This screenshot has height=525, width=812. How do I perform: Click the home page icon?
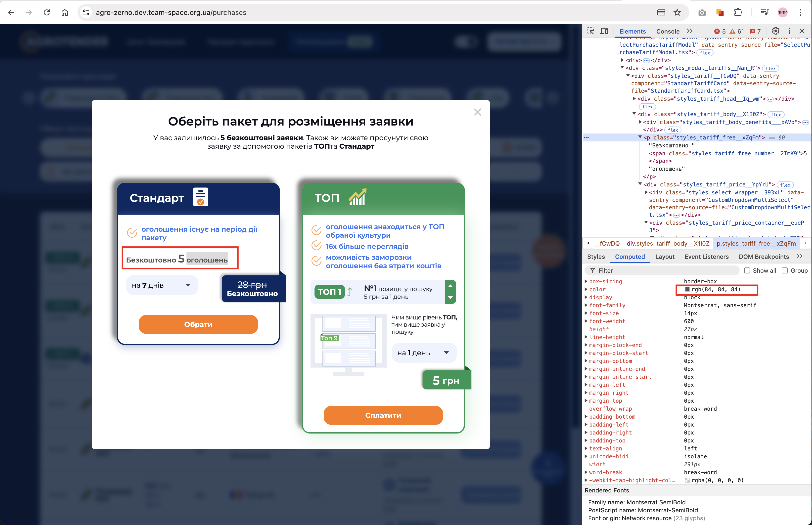[64, 13]
